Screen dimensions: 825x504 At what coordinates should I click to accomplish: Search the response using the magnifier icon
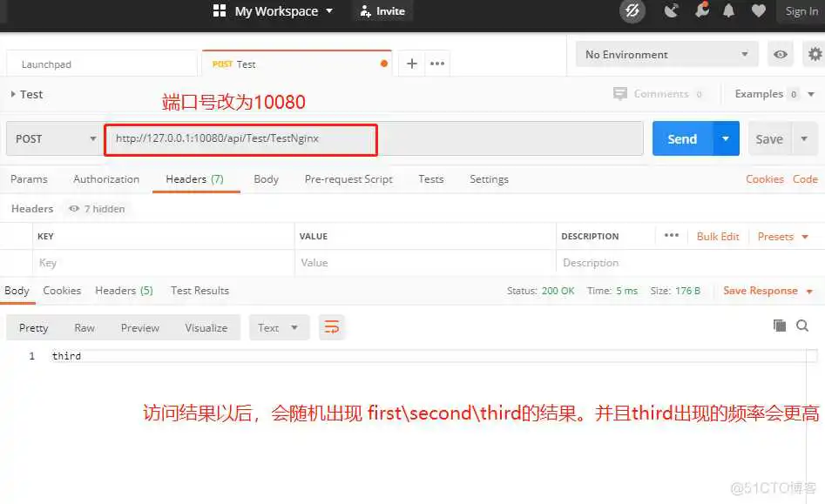[x=802, y=324]
